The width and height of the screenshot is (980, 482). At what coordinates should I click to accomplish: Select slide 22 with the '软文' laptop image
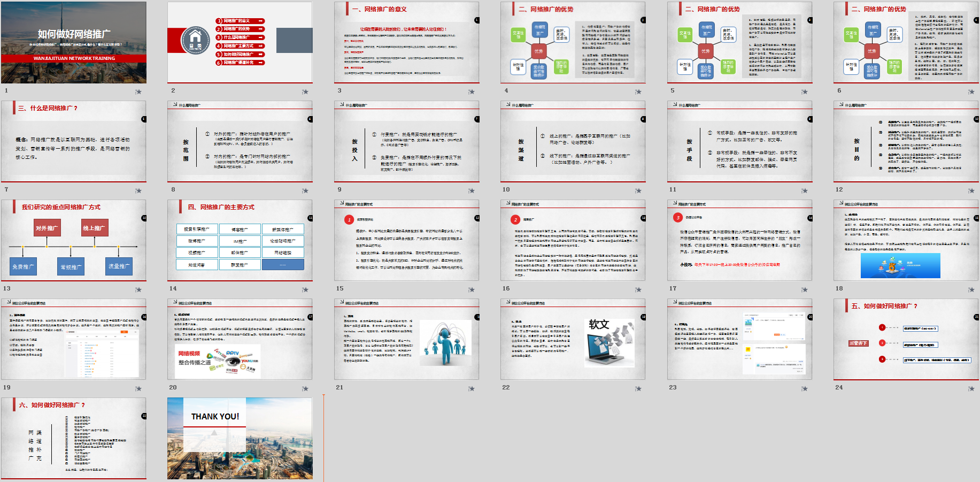(573, 339)
